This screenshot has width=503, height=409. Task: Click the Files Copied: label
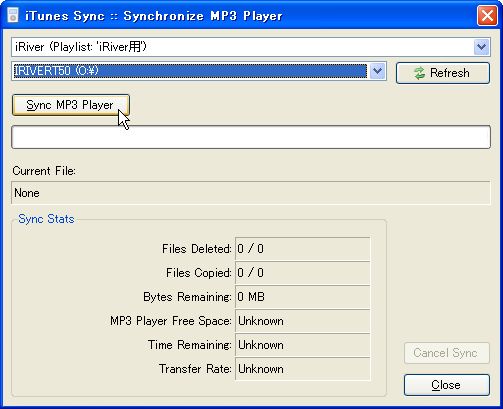click(199, 273)
